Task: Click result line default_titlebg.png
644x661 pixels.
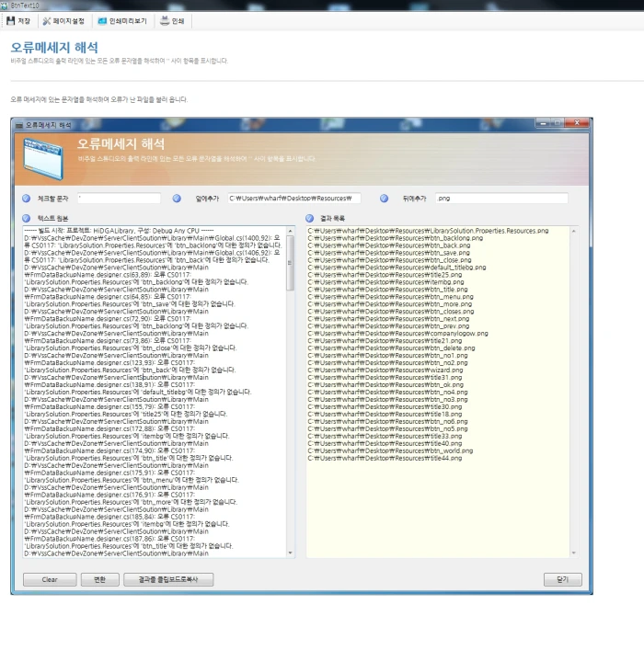Action: pos(397,268)
